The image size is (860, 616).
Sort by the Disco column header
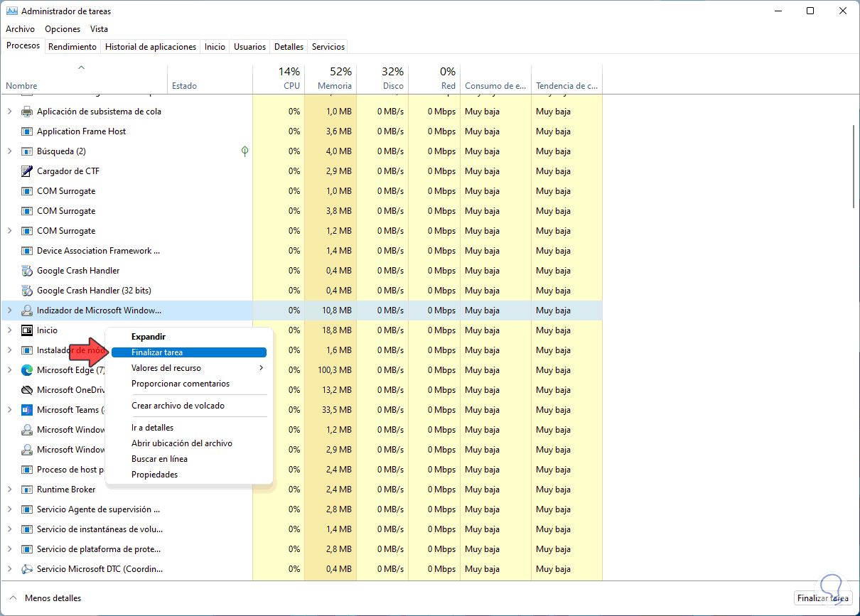click(382, 79)
